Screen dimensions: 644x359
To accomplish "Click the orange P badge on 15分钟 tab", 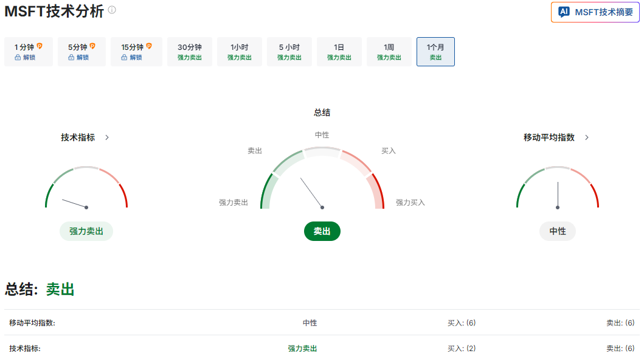I will click(x=149, y=45).
